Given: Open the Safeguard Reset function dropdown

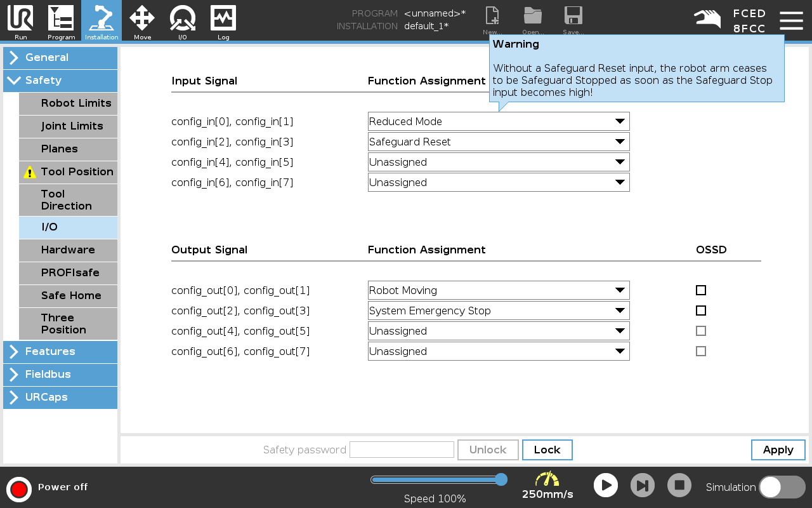Looking at the screenshot, I should [499, 142].
